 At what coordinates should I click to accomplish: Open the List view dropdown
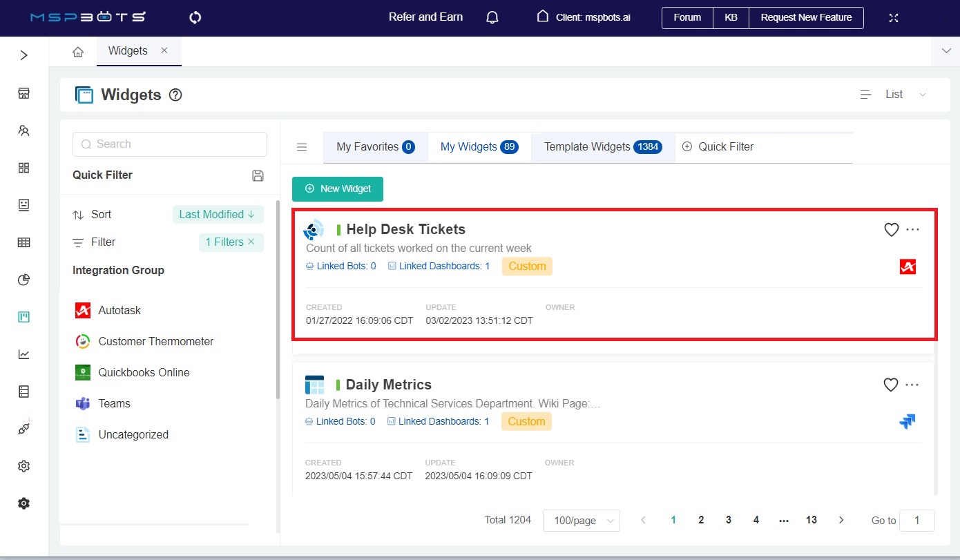894,95
